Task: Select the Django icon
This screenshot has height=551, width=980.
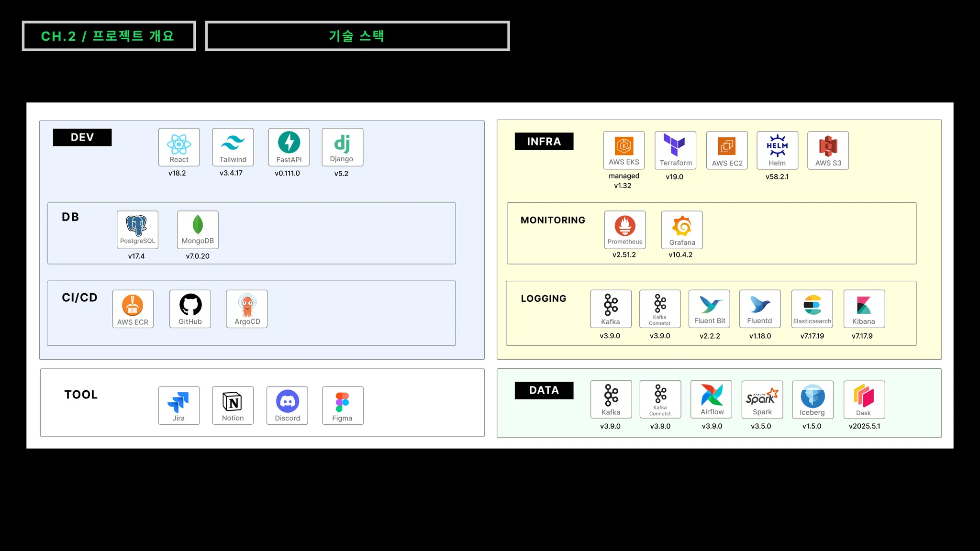Action: coord(343,147)
